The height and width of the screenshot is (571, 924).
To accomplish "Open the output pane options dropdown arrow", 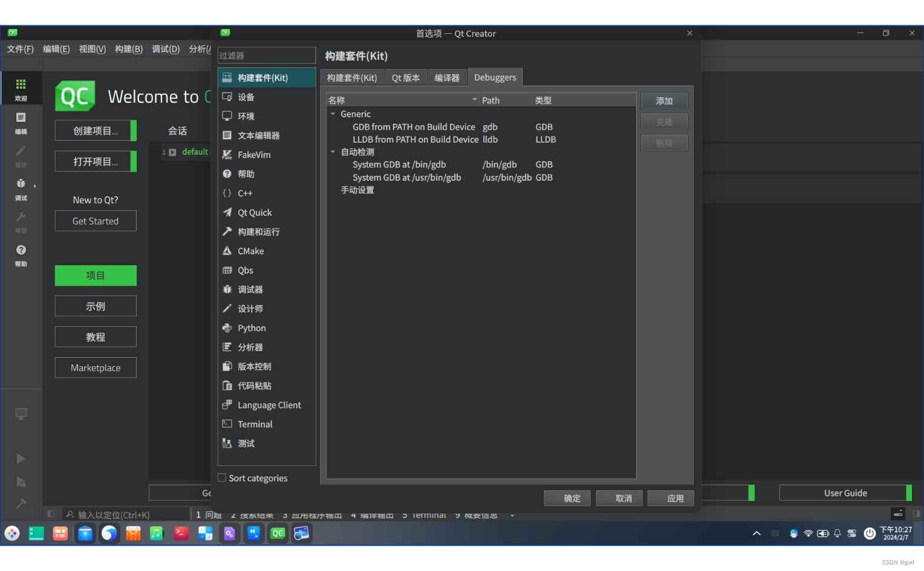I will 512,515.
